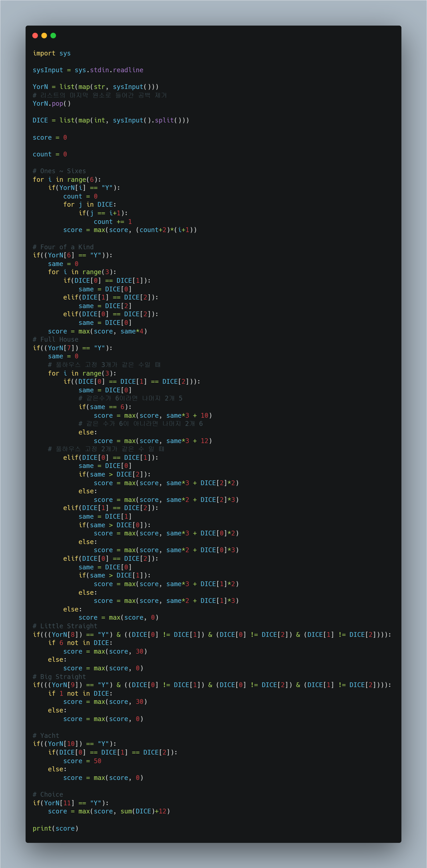The image size is (427, 868).
Task: Click the '# Ones ~ Sixes' comment
Action: click(x=59, y=171)
